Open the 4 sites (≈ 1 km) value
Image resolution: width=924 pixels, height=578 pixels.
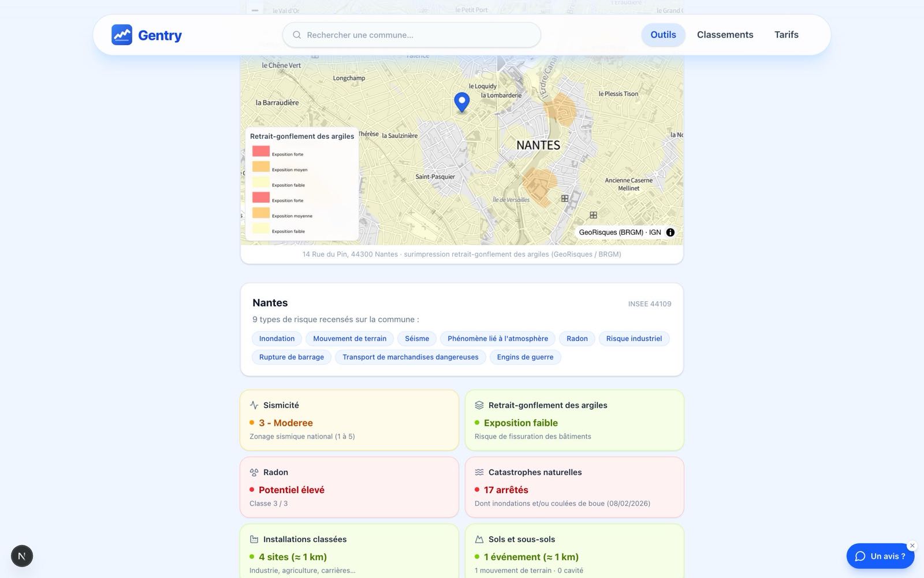pyautogui.click(x=293, y=557)
